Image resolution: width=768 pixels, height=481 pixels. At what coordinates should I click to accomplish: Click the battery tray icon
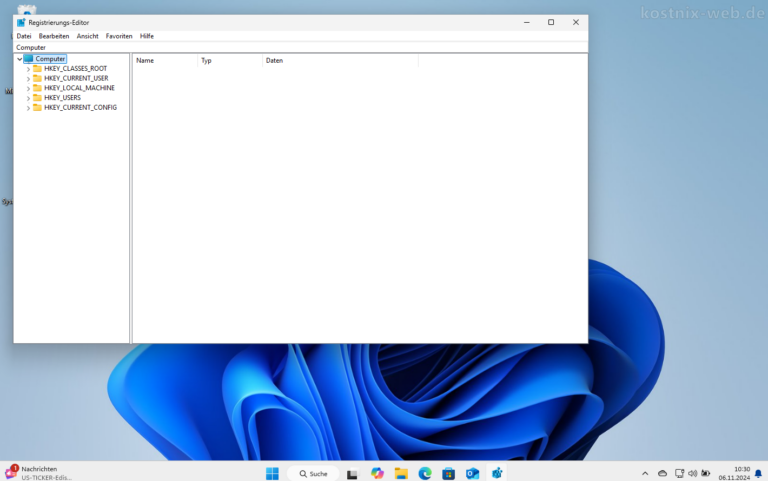pyautogui.click(x=706, y=474)
